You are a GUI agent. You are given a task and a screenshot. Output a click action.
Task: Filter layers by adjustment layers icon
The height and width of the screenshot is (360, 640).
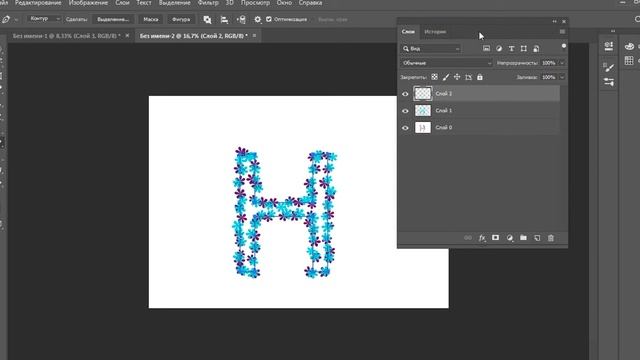[x=499, y=49]
